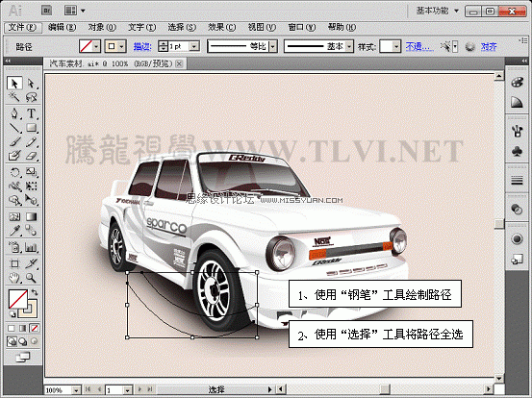The width and height of the screenshot is (532, 398).
Task: Choose the Lasso tool
Action: coord(31,97)
